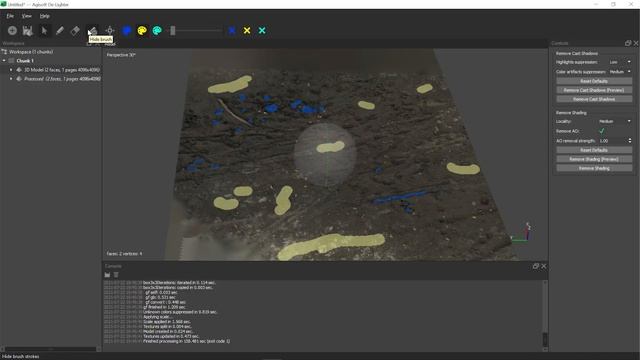Viewport: 640px width, 360px height.
Task: Click Remove Shading (Preview) button
Action: (x=594, y=159)
